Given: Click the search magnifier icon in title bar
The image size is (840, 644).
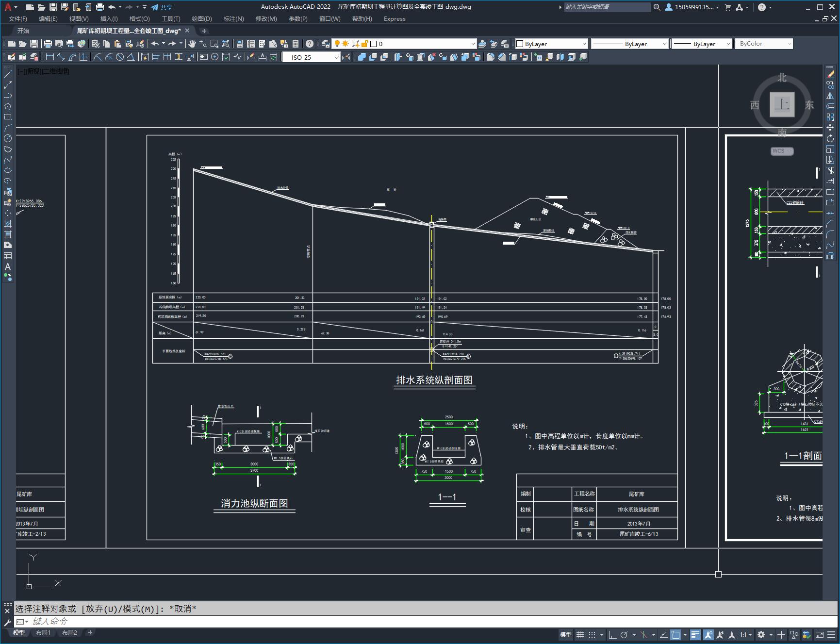Looking at the screenshot, I should point(657,7).
